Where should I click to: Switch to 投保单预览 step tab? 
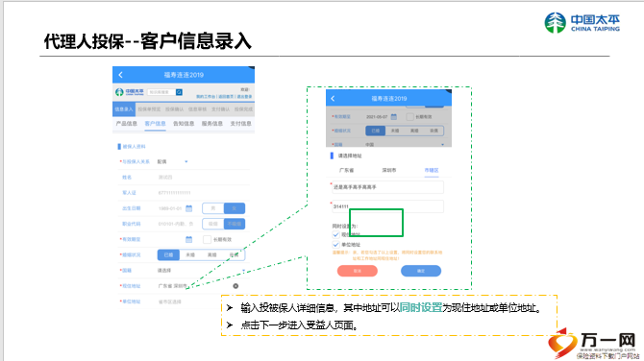[149, 109]
